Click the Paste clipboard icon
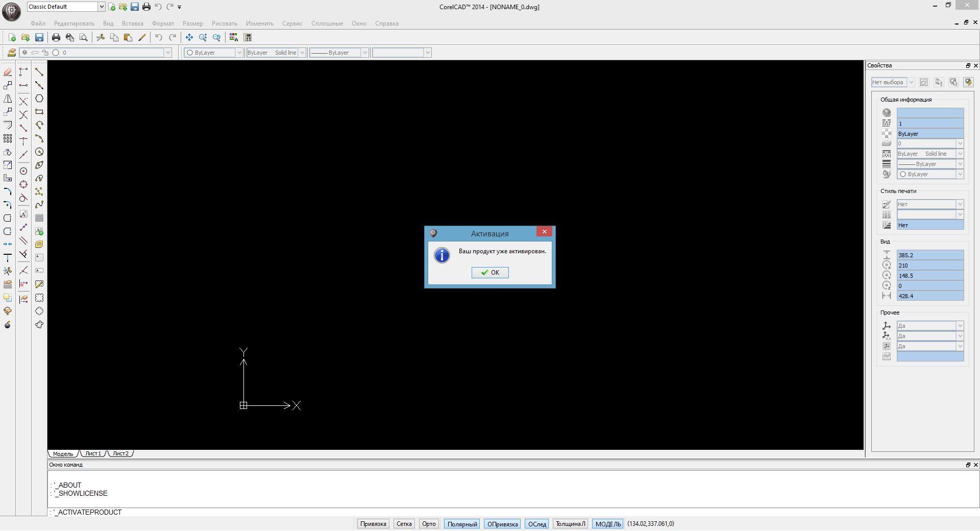The image size is (980, 531). (x=128, y=37)
